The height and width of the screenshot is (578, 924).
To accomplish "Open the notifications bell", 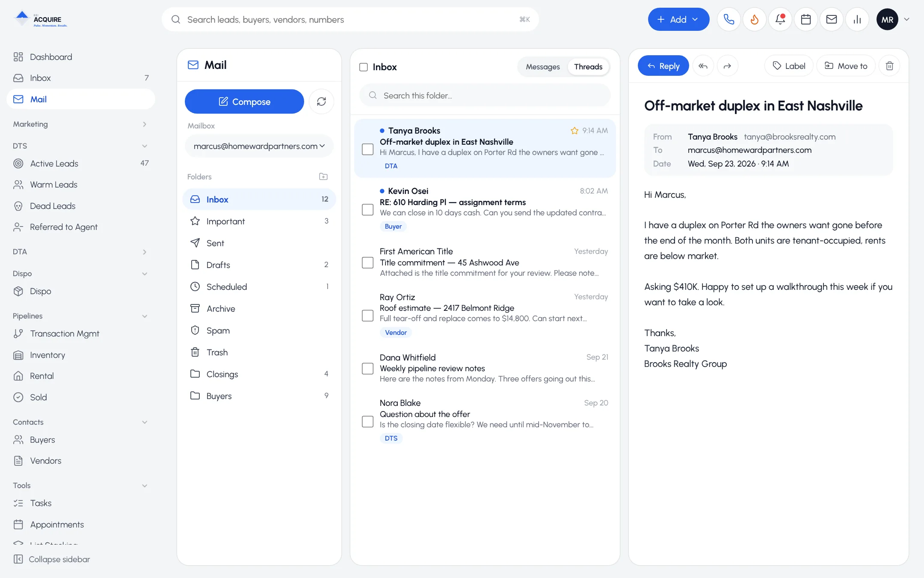I will coord(780,19).
